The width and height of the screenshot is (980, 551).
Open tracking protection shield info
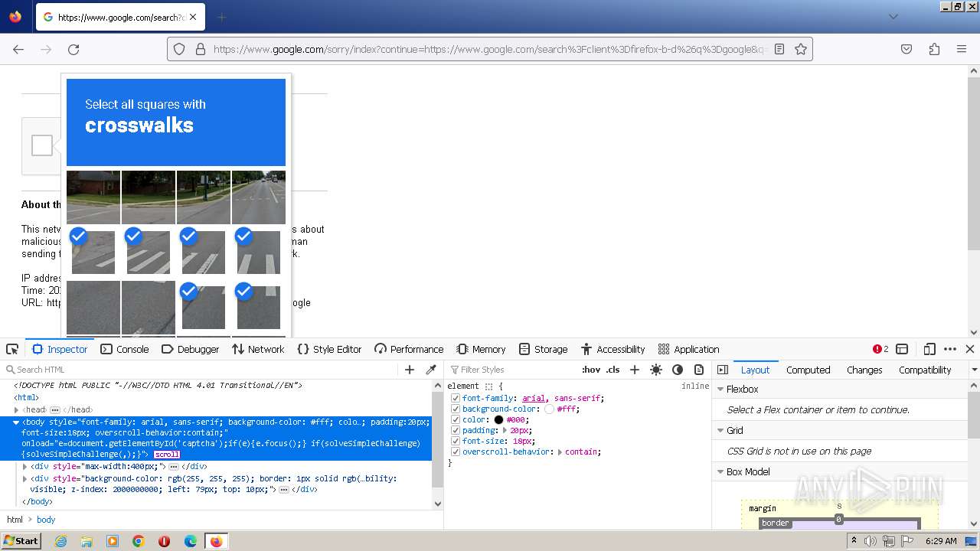pos(179,49)
